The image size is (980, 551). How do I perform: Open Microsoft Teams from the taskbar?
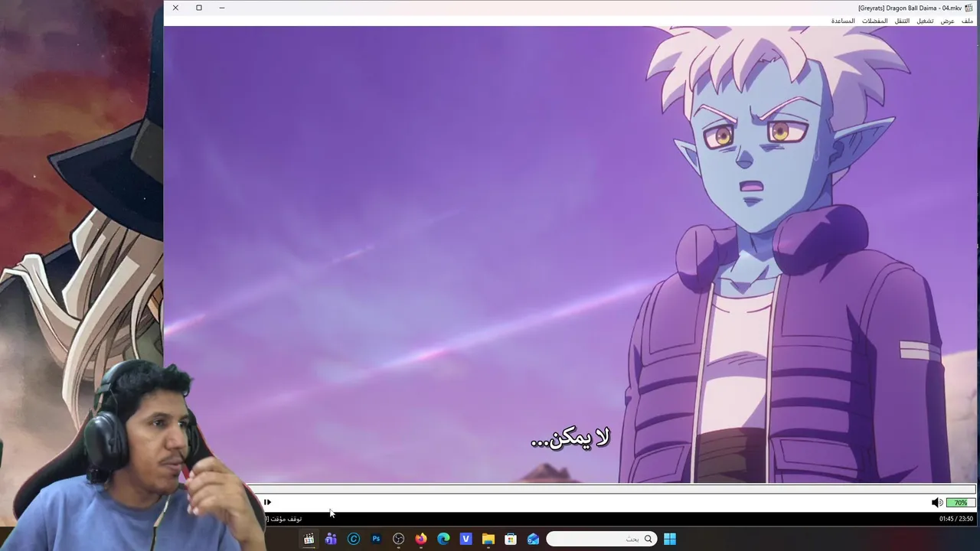click(331, 539)
